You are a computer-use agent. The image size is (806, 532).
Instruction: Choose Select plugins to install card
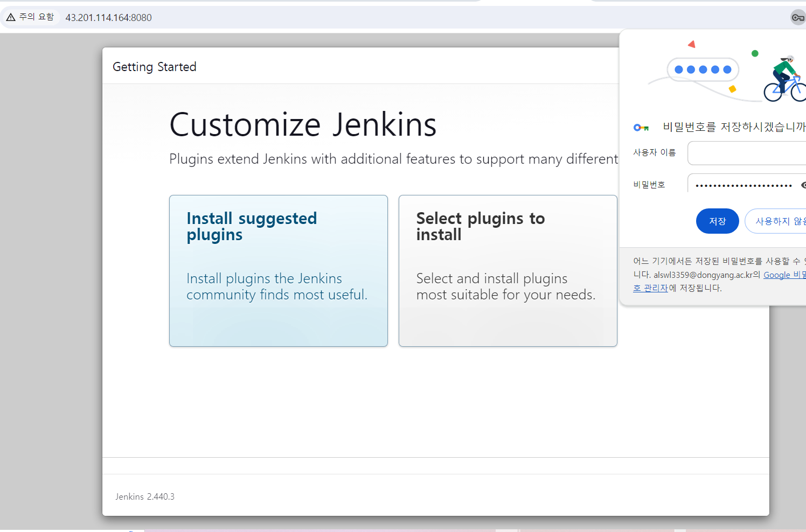tap(508, 271)
